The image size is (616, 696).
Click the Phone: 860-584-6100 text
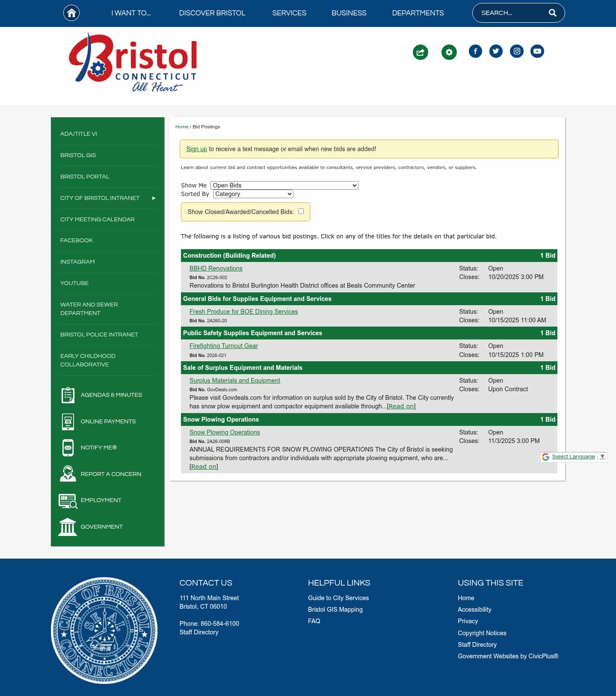(x=209, y=624)
